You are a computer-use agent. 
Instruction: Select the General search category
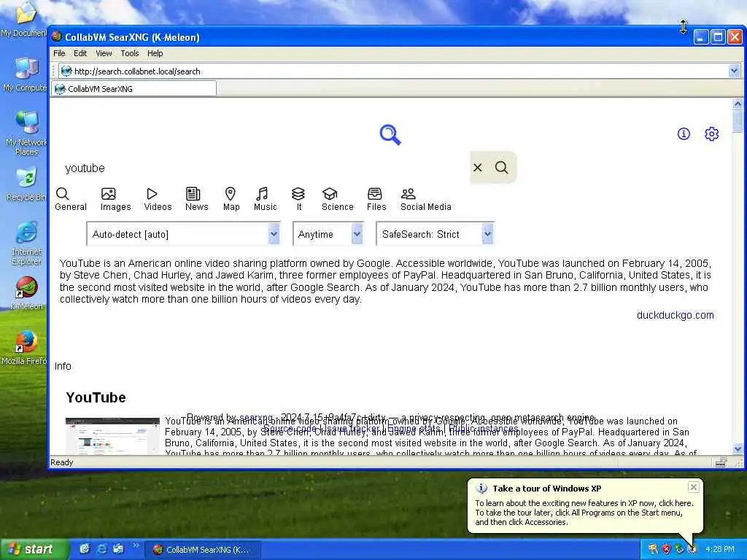click(71, 199)
